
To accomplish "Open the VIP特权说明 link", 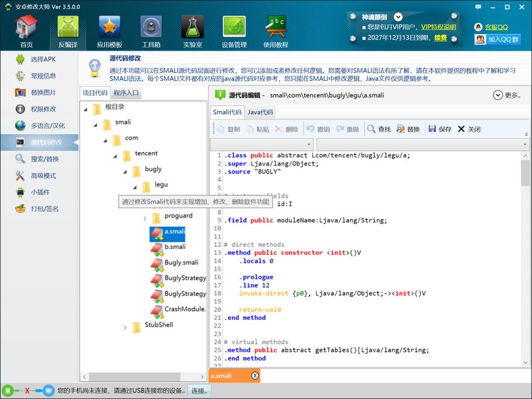I will (x=438, y=27).
